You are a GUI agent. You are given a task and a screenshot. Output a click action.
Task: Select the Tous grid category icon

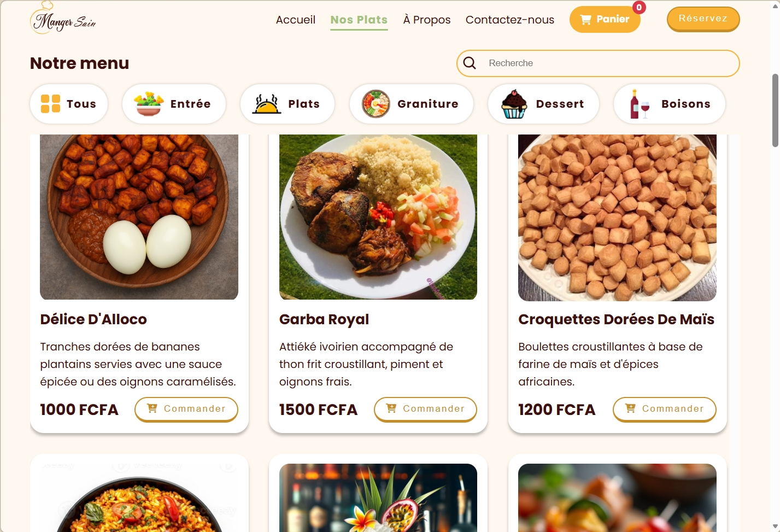point(51,104)
